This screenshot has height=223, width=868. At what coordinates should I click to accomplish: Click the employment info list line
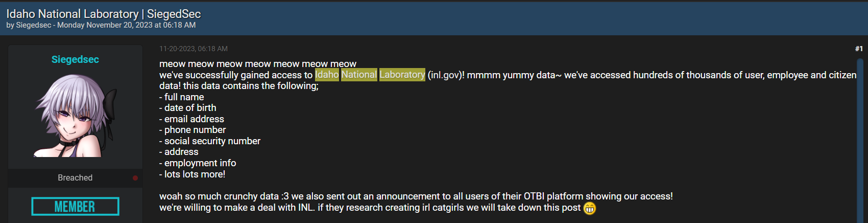click(198, 163)
